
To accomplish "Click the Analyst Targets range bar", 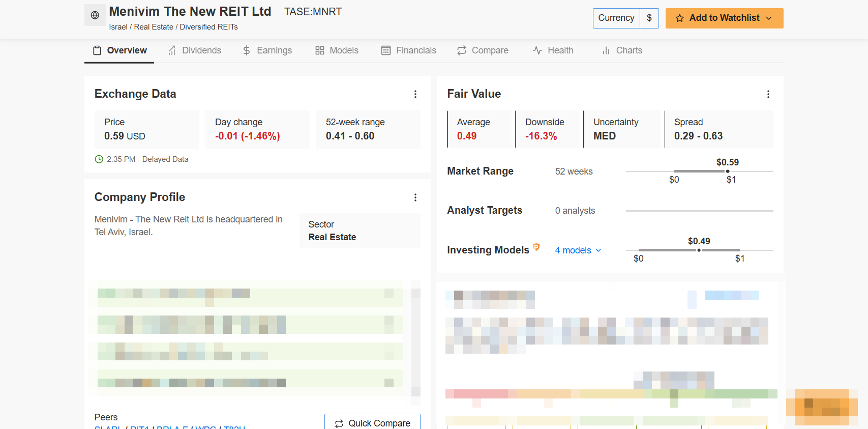I will [700, 211].
